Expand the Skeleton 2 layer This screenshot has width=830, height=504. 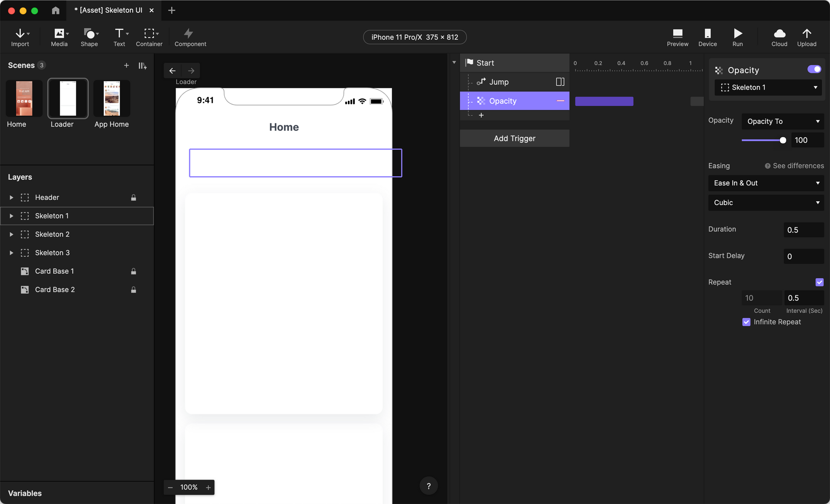click(x=12, y=234)
